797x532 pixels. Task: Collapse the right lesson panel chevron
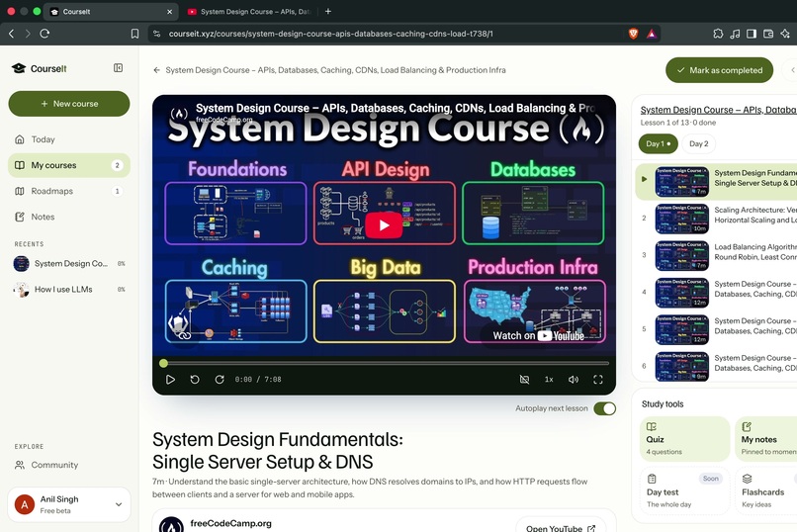coord(791,70)
